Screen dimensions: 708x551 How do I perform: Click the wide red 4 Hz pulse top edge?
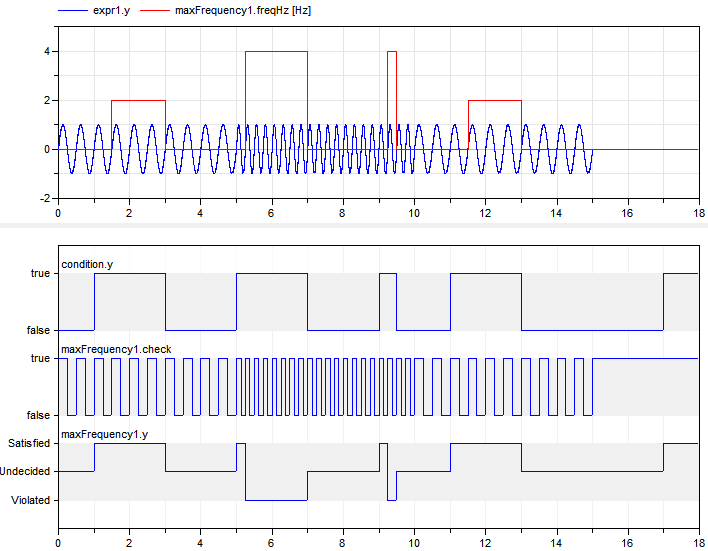click(276, 52)
